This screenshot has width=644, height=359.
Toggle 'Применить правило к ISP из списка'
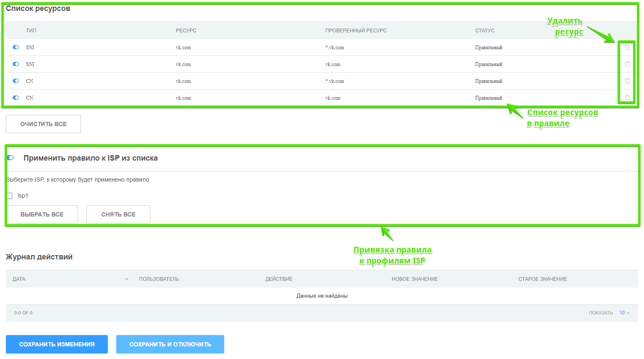(11, 158)
